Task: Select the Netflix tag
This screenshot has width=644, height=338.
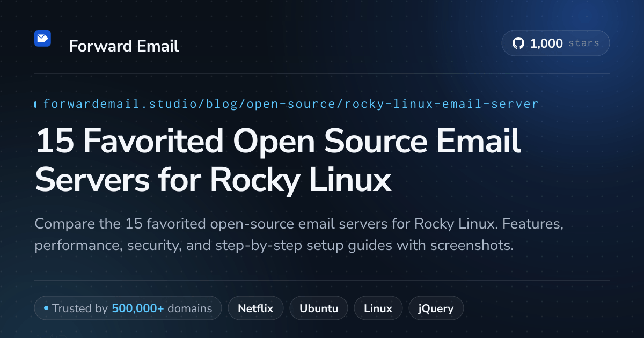Action: (x=255, y=308)
